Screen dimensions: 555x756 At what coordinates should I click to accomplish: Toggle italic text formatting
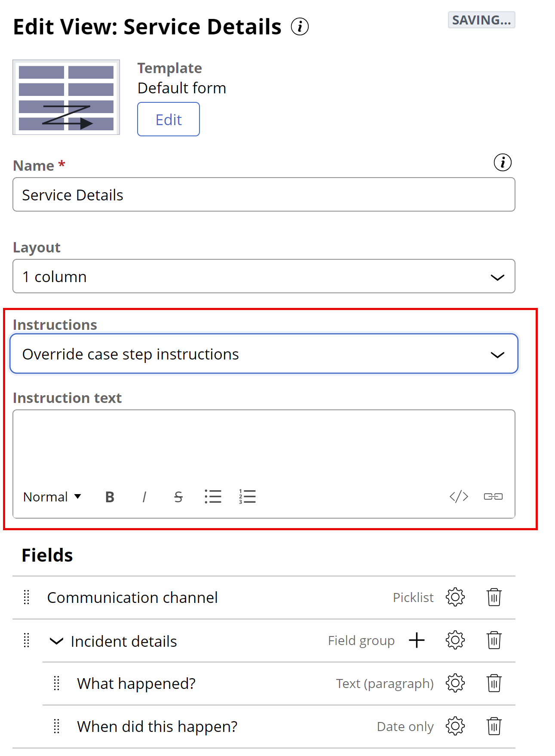pyautogui.click(x=144, y=497)
